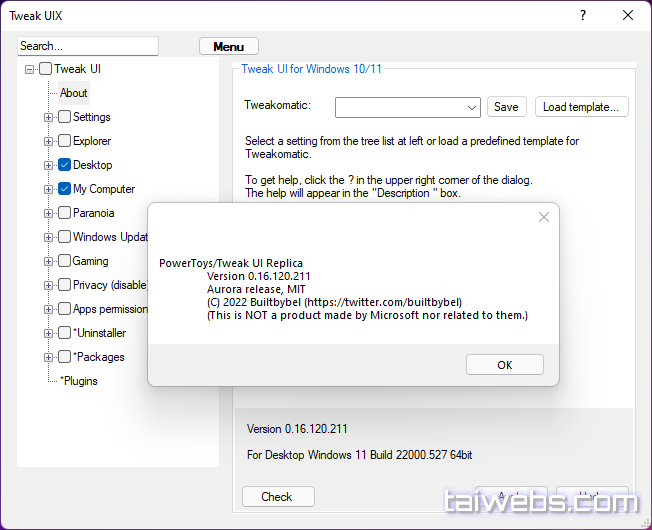Click the Search input field
Image resolution: width=652 pixels, height=530 pixels.
pyautogui.click(x=88, y=46)
